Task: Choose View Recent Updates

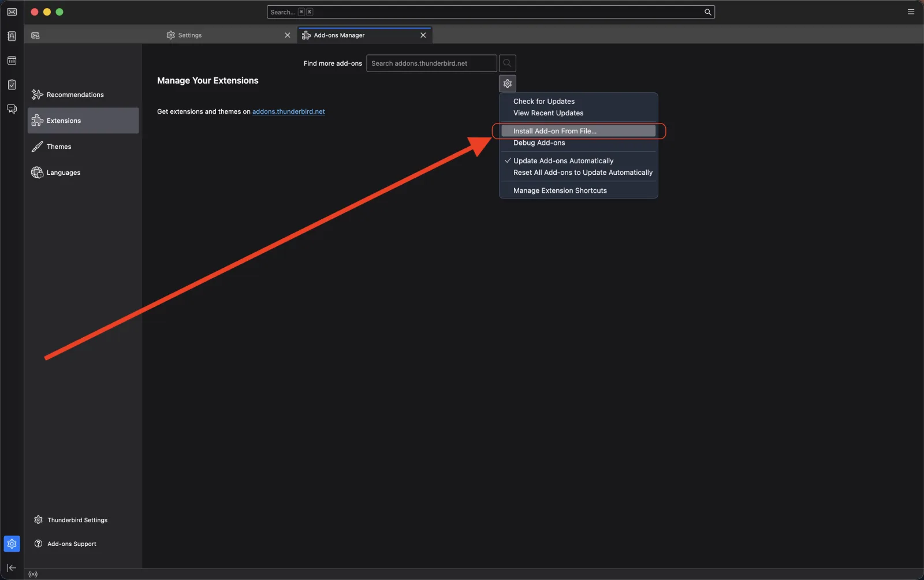Action: [578, 113]
